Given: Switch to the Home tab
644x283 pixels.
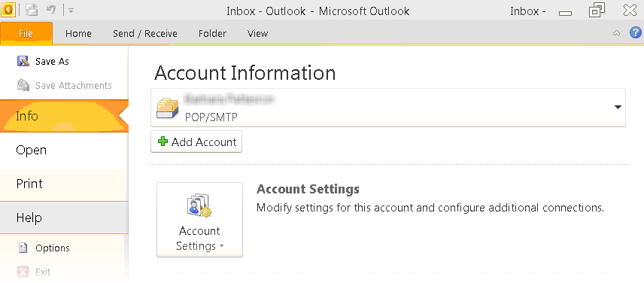Looking at the screenshot, I should coord(78,34).
